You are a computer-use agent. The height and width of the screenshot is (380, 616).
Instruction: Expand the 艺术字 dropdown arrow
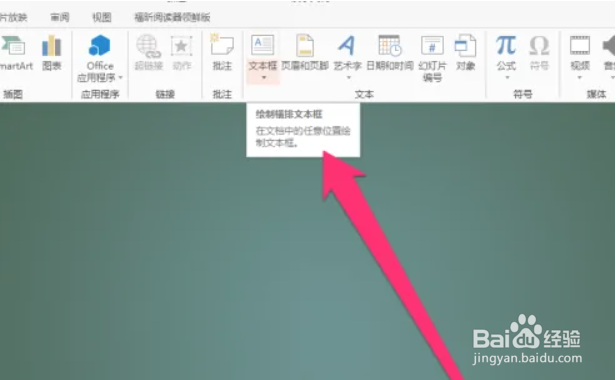348,78
